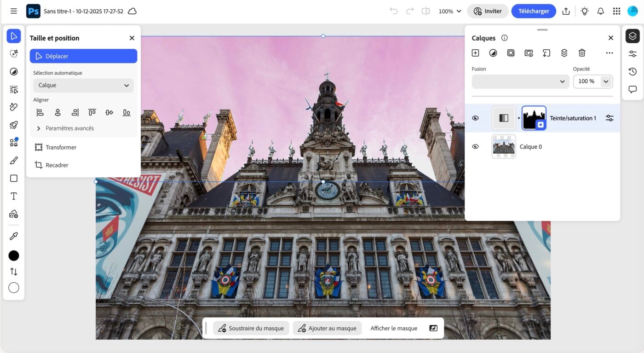Expand Paramètres avancés section

click(x=39, y=128)
